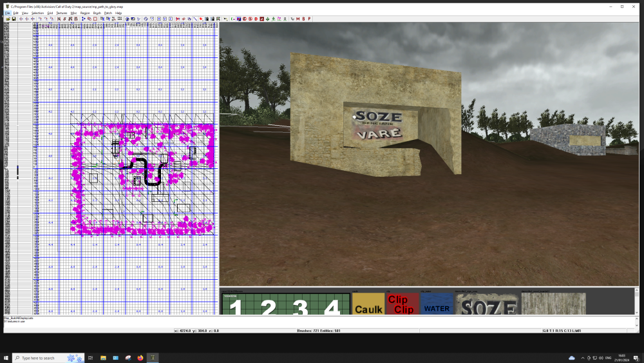Click the red scissors toolbar icon
Viewport: 644px width, 363px height.
click(178, 19)
